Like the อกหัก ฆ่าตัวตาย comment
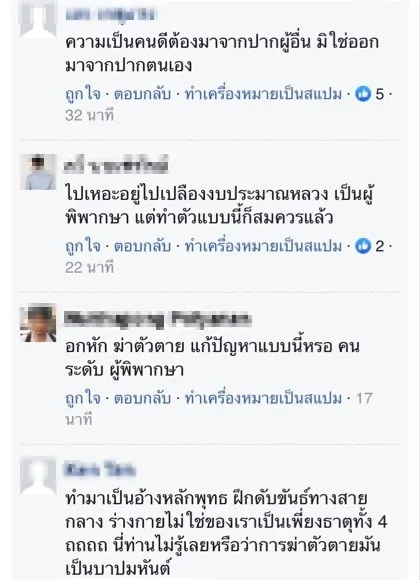This screenshot has height=580, width=420. click(83, 399)
